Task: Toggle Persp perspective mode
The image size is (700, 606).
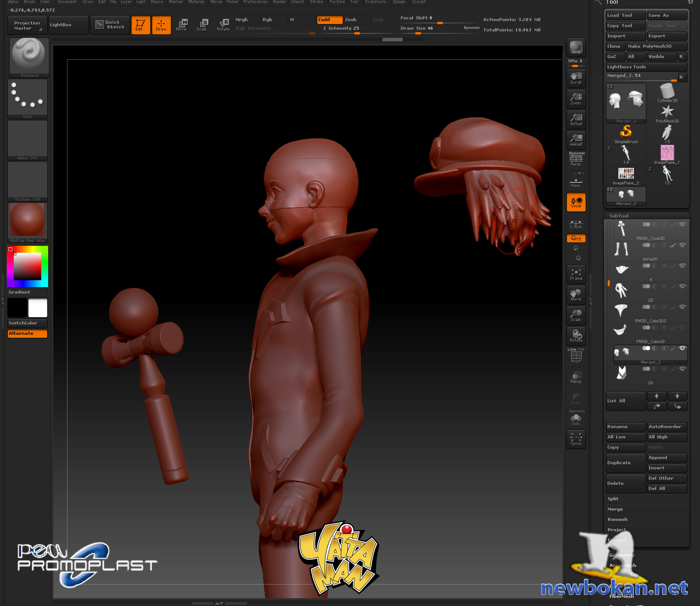Action: (x=576, y=160)
